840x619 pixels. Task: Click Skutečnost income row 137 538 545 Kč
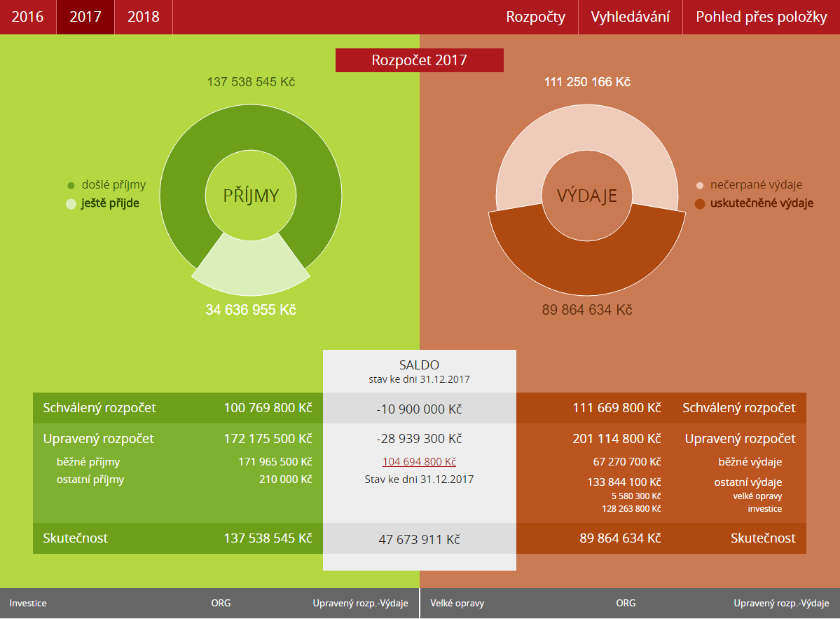pos(268,538)
